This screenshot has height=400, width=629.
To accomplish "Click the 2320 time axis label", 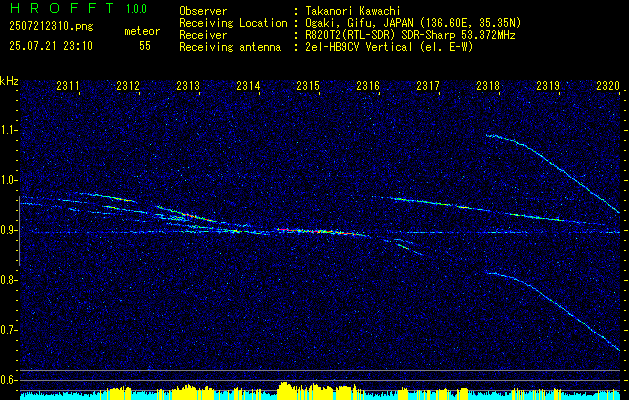I will coord(608,86).
